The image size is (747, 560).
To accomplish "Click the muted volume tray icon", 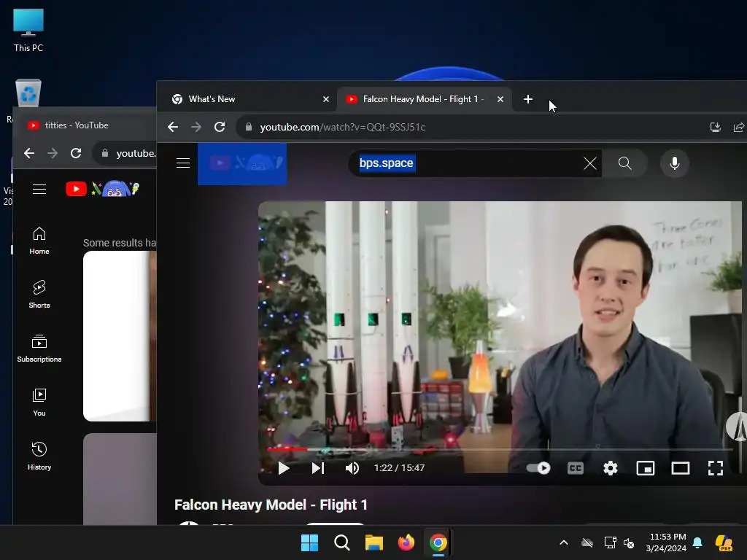I will pyautogui.click(x=629, y=542).
